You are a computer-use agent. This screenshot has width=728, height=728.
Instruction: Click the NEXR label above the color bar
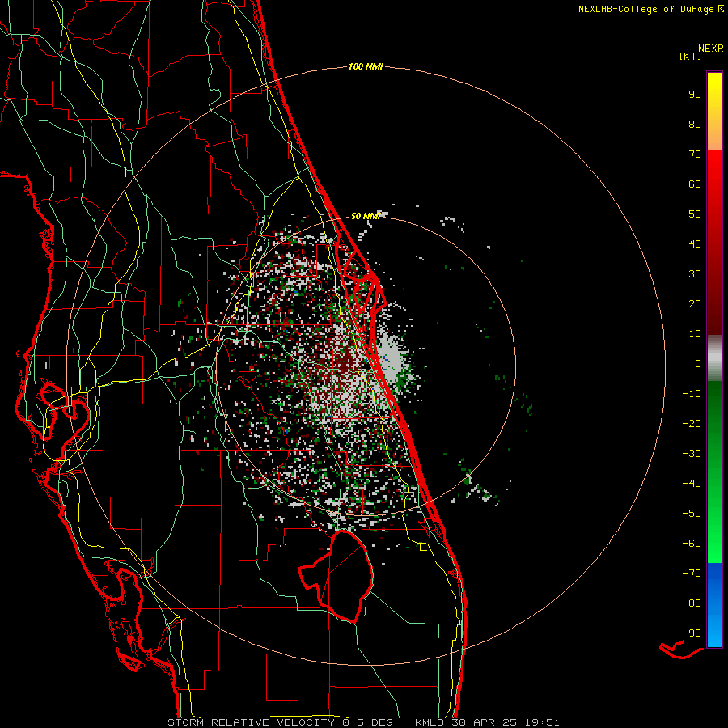(x=711, y=49)
